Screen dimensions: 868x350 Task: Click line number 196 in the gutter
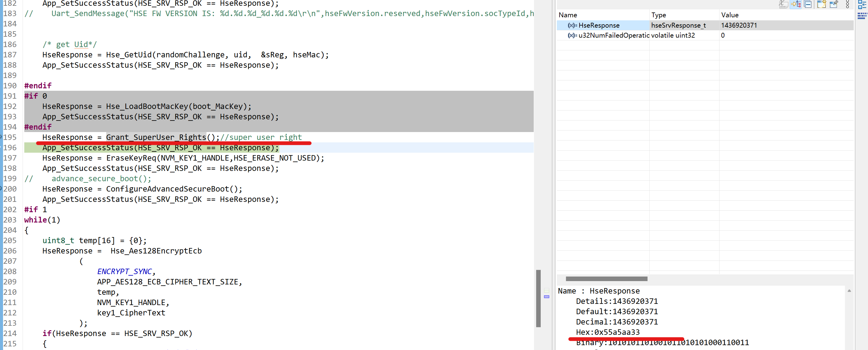pos(10,148)
